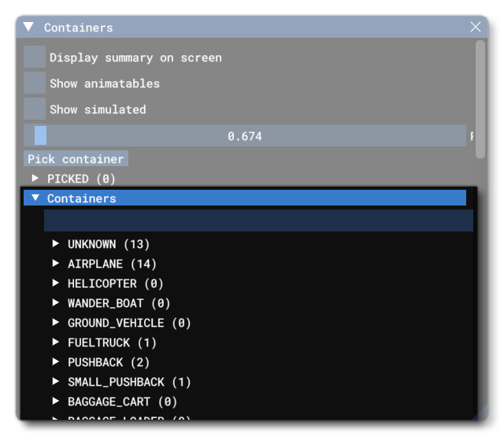Click the arrow beside HELICOPTER (0)

[x=56, y=283]
